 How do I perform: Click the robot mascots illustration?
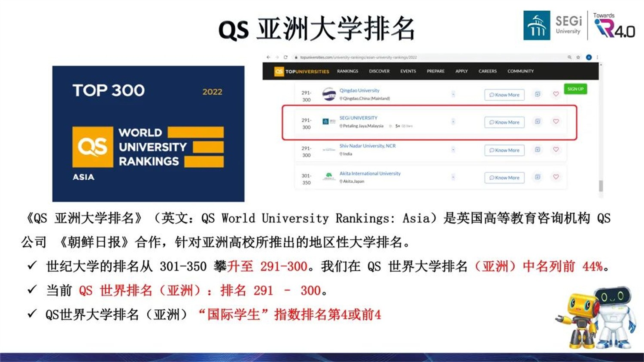coord(596,317)
